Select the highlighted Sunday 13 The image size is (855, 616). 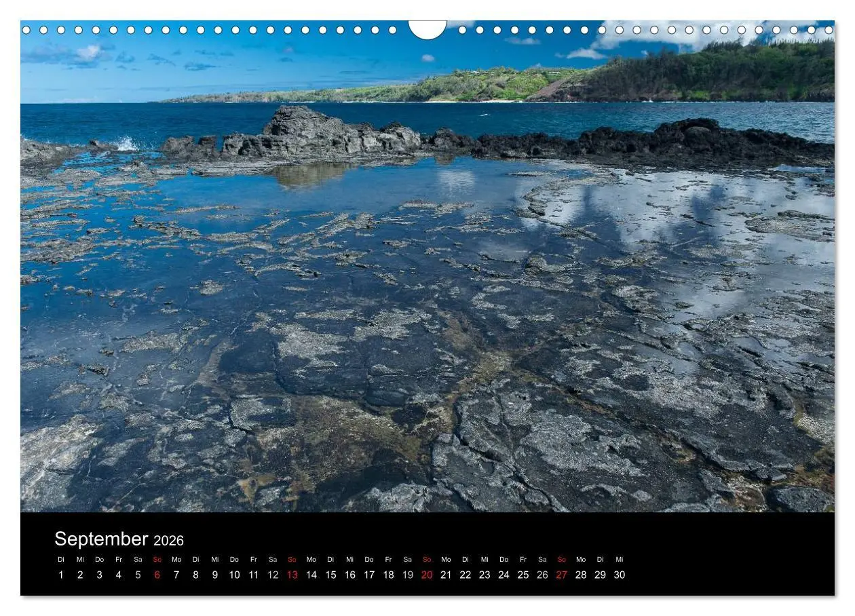pyautogui.click(x=292, y=575)
